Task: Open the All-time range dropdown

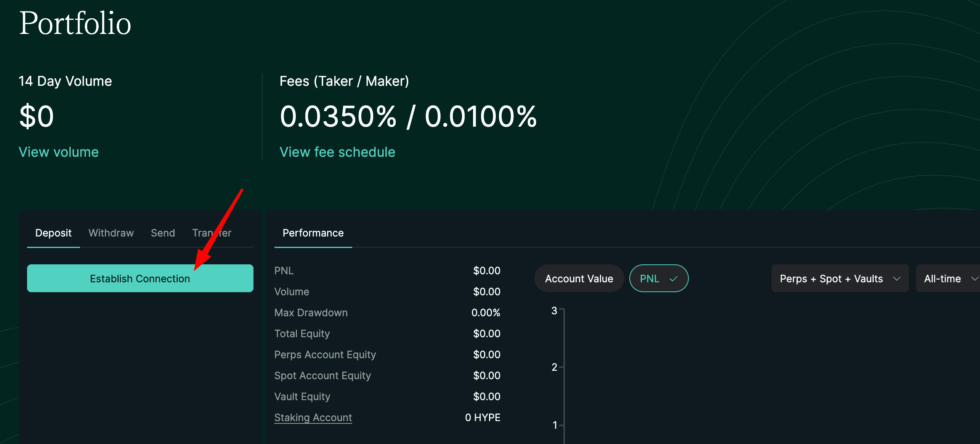Action: (942, 279)
